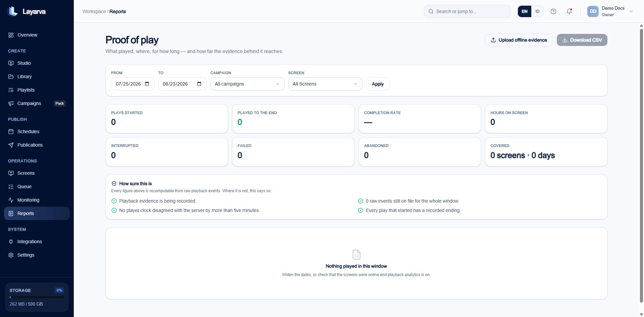Screen dimensions: 644x317
Task: Open the TO date calendar picker icon
Action: (199, 84)
